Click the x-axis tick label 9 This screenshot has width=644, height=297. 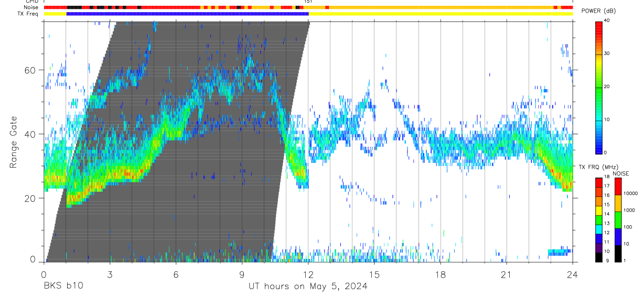click(242, 275)
